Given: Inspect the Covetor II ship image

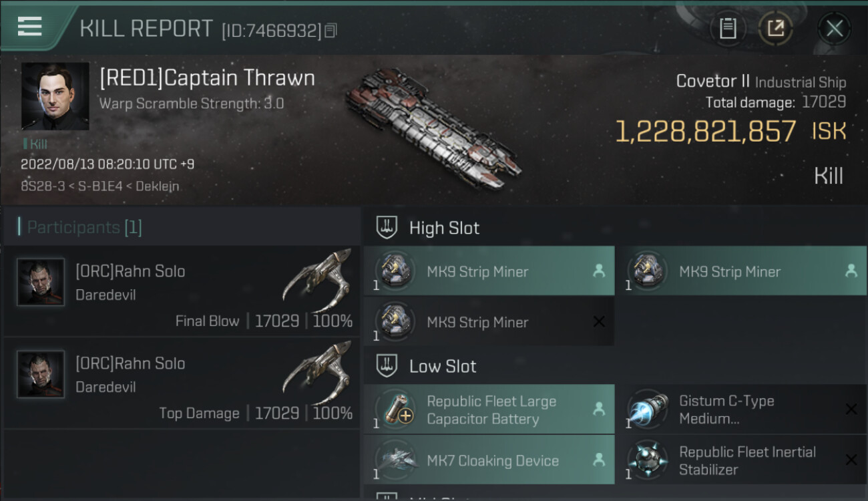Looking at the screenshot, I should 433,127.
